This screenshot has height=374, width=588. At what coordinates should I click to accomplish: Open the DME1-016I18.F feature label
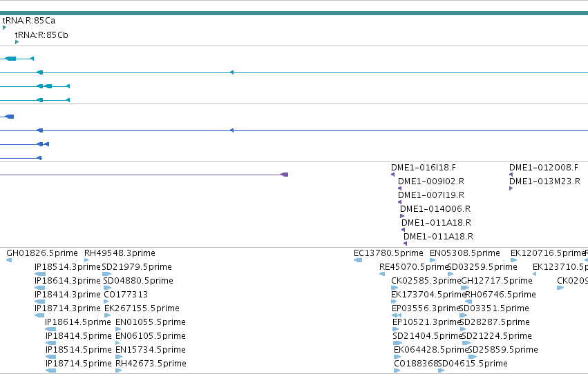424,168
